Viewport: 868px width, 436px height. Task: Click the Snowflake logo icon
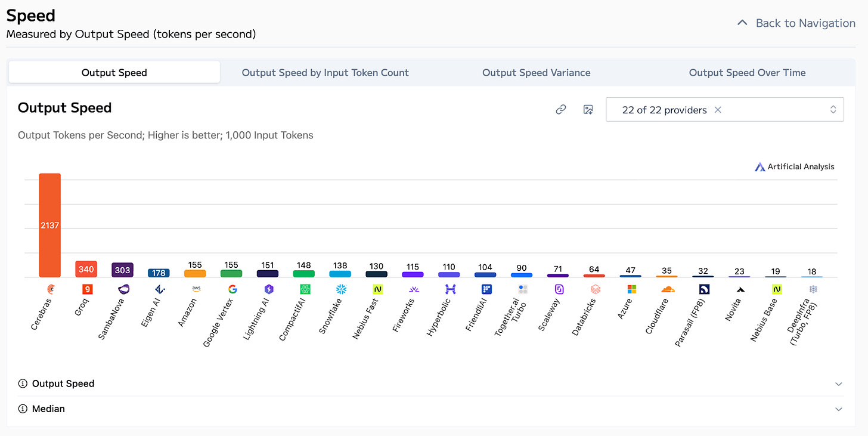pyautogui.click(x=341, y=289)
